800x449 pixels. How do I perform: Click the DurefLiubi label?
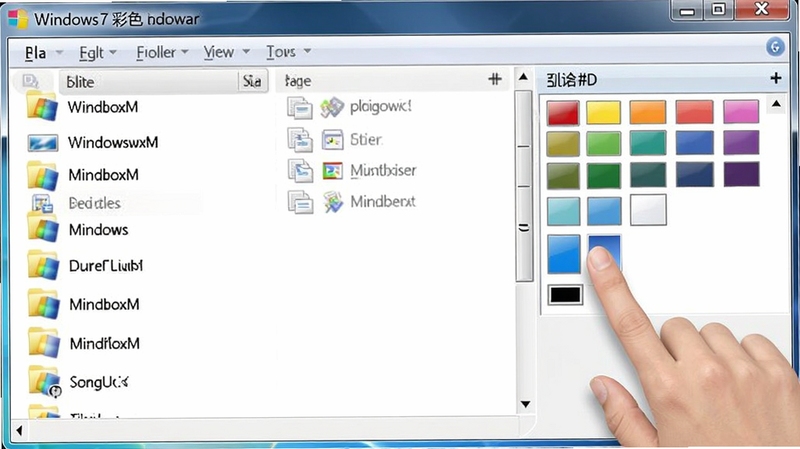[x=106, y=265]
